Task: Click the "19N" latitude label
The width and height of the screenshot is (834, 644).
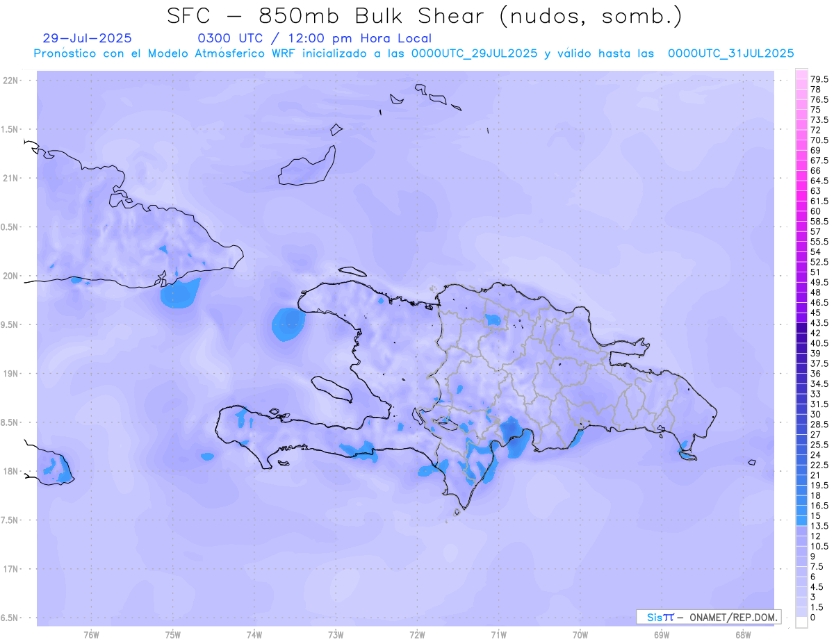Action: (x=10, y=374)
